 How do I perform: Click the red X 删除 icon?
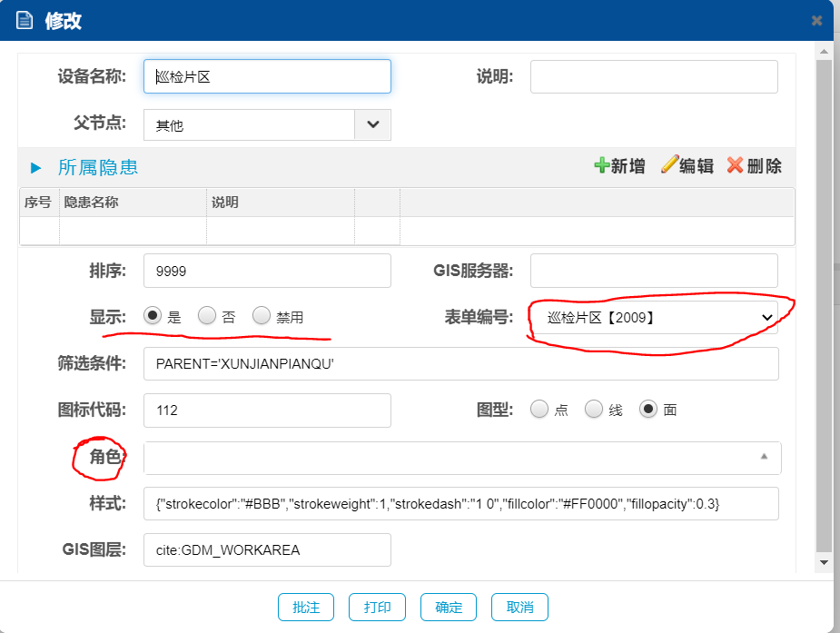click(736, 165)
